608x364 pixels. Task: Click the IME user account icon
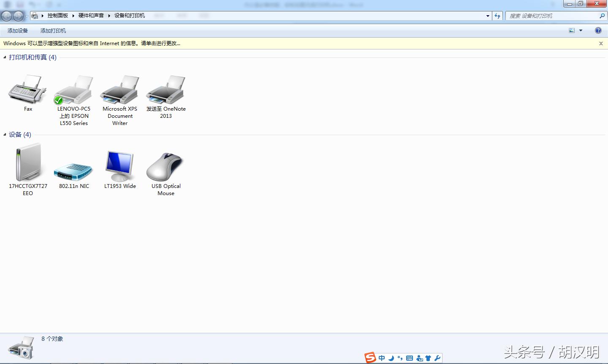(x=419, y=358)
